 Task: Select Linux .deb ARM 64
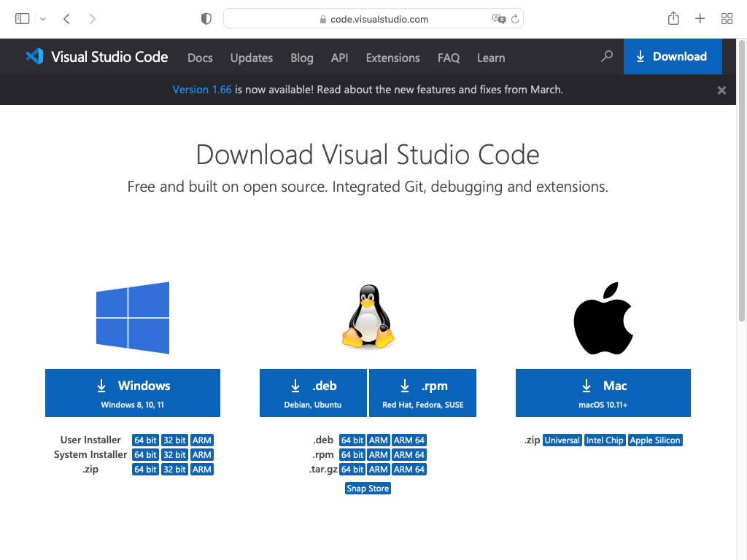pos(409,440)
